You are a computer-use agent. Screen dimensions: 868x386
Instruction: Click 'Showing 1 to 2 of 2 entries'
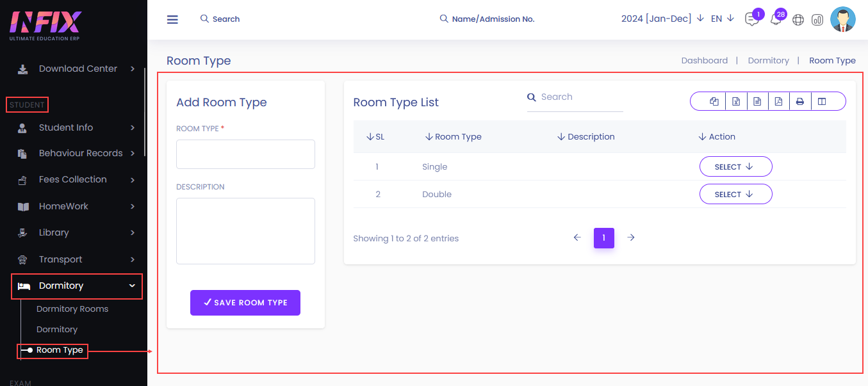click(406, 238)
